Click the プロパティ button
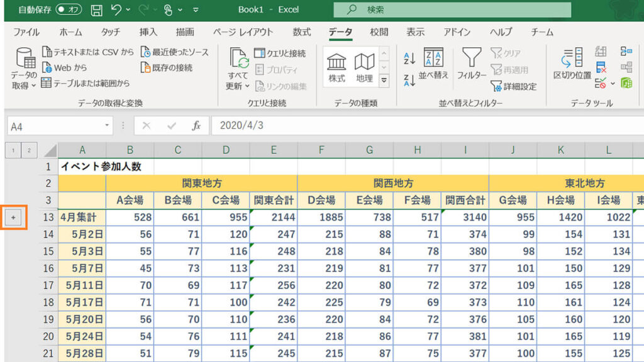 [x=276, y=70]
